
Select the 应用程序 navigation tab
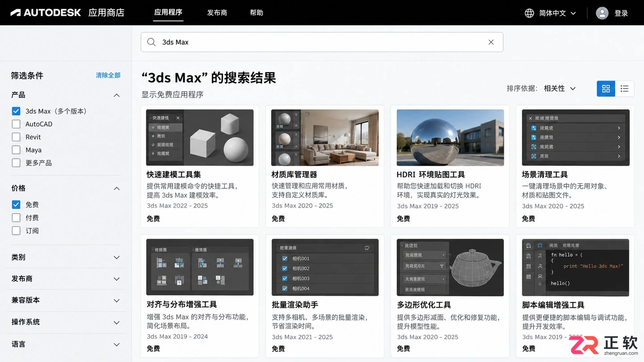pos(168,13)
